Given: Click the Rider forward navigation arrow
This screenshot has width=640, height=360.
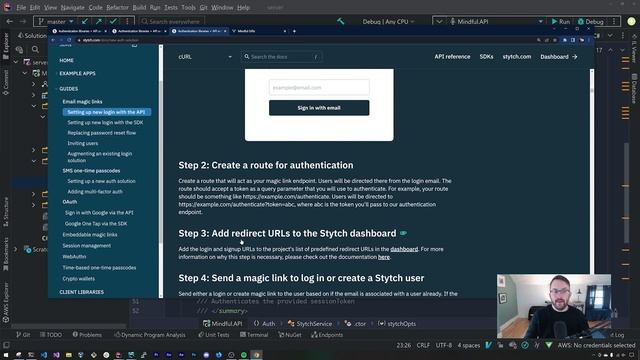Looking at the screenshot, I should (23, 21).
